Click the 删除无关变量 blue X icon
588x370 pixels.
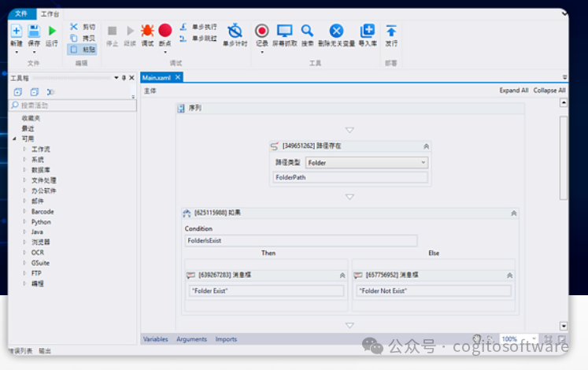point(336,31)
